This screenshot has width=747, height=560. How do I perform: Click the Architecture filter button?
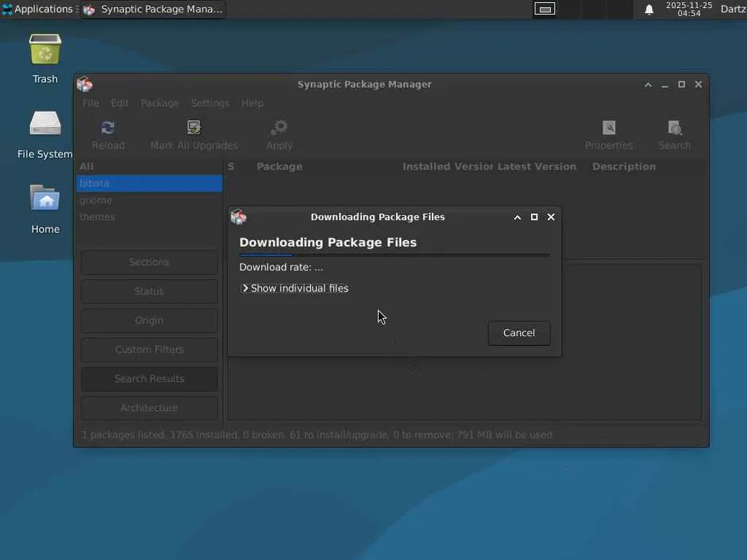point(149,408)
